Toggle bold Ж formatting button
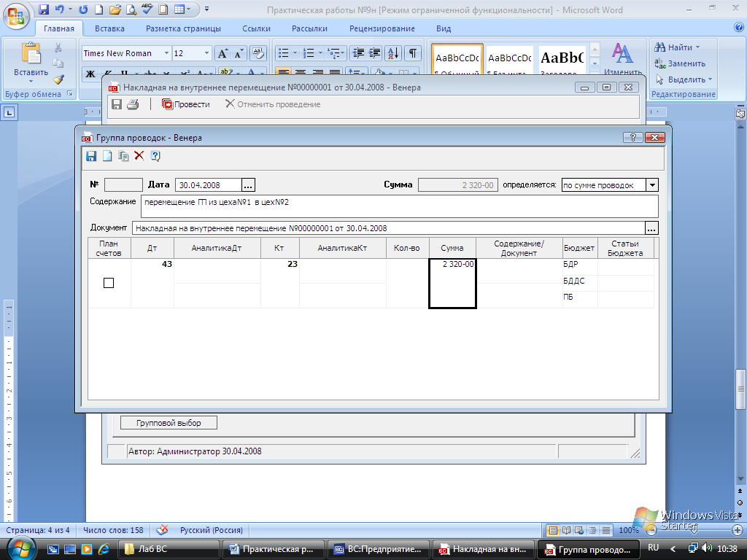The height and width of the screenshot is (560, 747). click(x=90, y=74)
